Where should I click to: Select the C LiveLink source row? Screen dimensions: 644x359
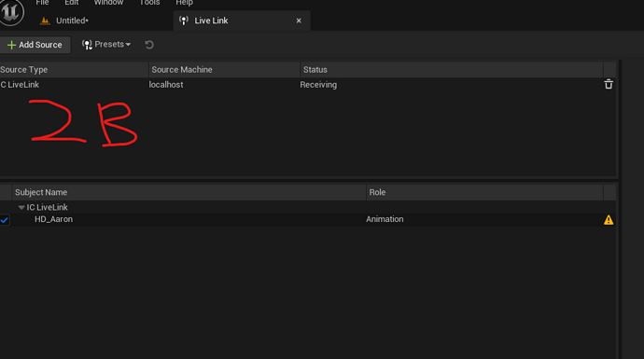[308, 85]
